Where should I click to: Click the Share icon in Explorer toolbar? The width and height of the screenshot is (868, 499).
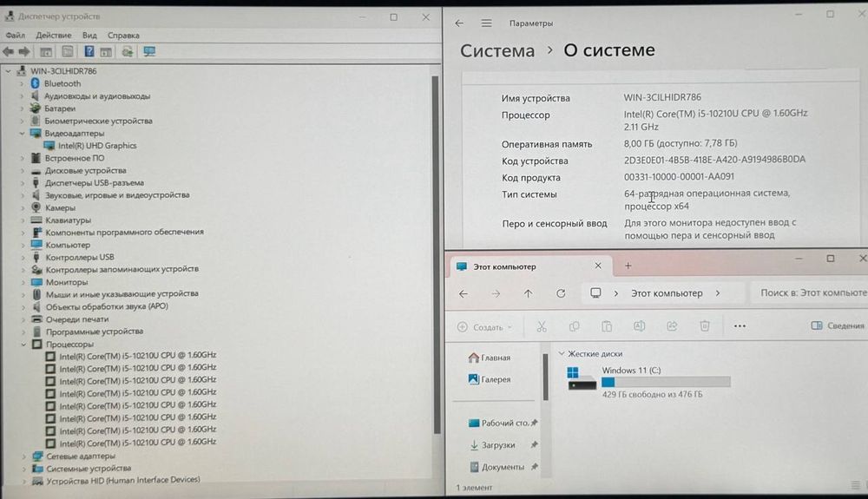(672, 325)
